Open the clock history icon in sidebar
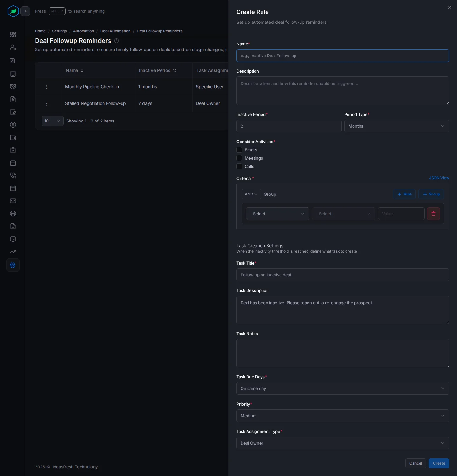The width and height of the screenshot is (457, 476). click(x=13, y=239)
